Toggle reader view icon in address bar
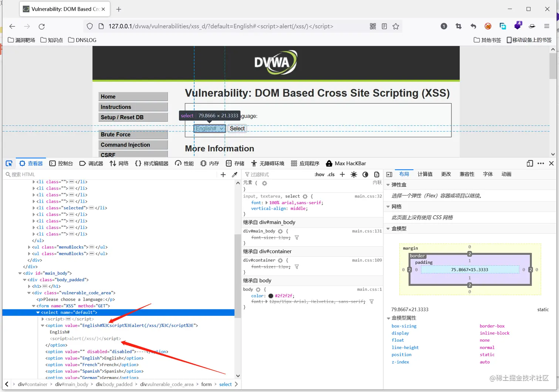 [x=384, y=26]
